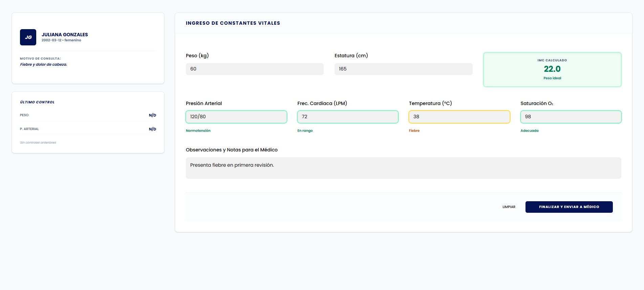644x290 pixels.
Task: Click the Fiebre status label under Temperatura
Action: coord(414,131)
